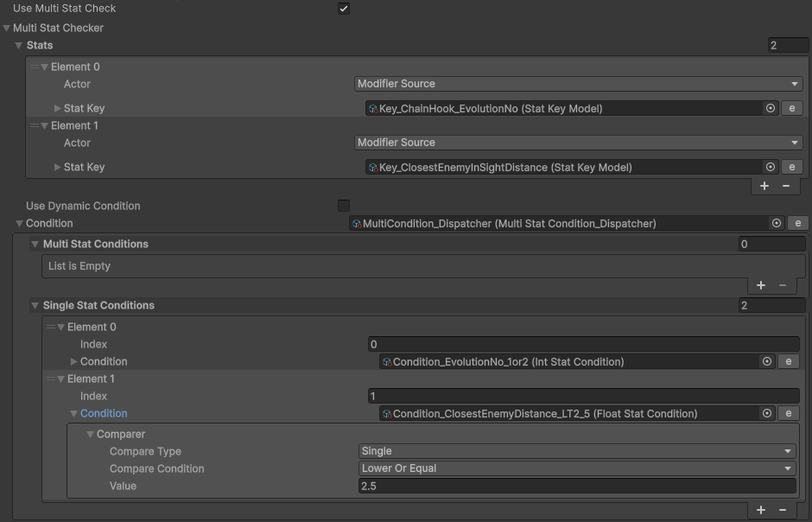This screenshot has width=812, height=522.
Task: Click edit button beside Condition_EvolutionNo_1or2
Action: point(789,361)
